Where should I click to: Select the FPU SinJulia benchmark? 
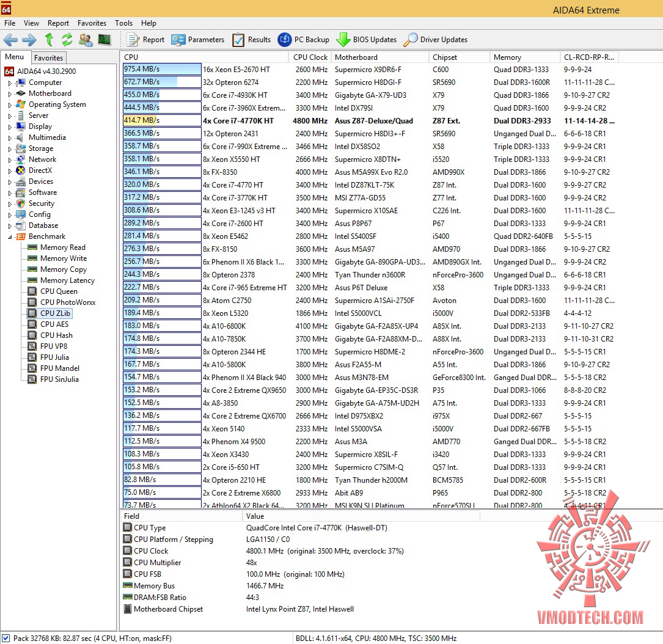point(53,379)
